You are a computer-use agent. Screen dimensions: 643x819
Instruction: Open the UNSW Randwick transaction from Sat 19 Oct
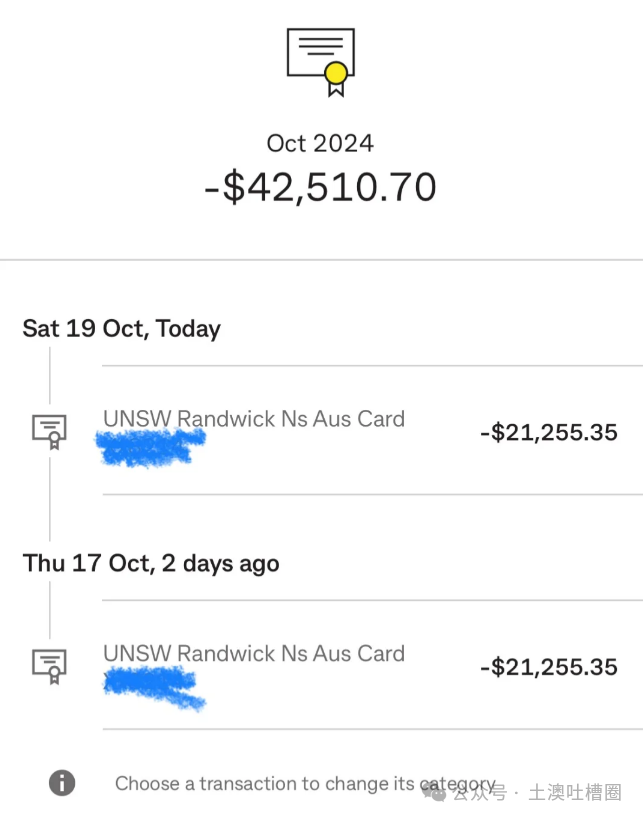pos(254,419)
